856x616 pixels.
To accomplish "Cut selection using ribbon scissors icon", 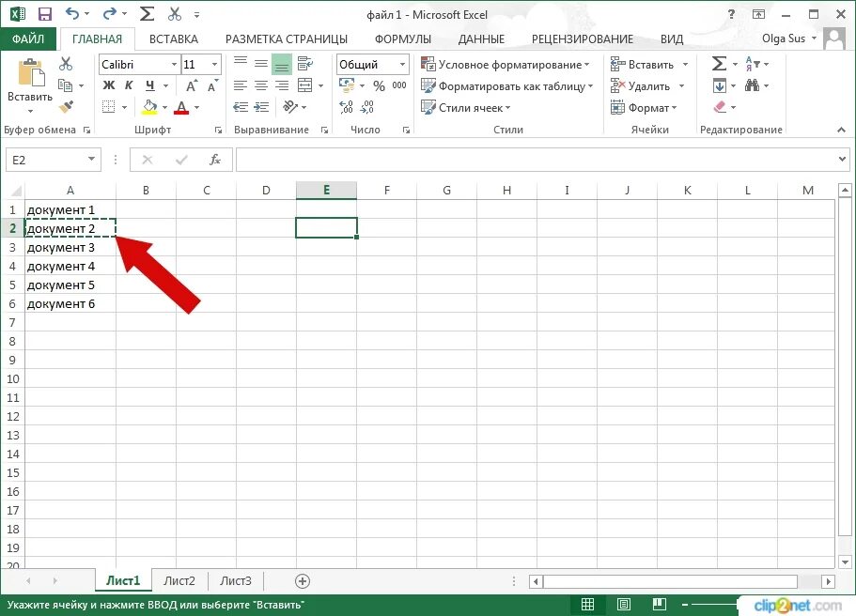I will [66, 64].
